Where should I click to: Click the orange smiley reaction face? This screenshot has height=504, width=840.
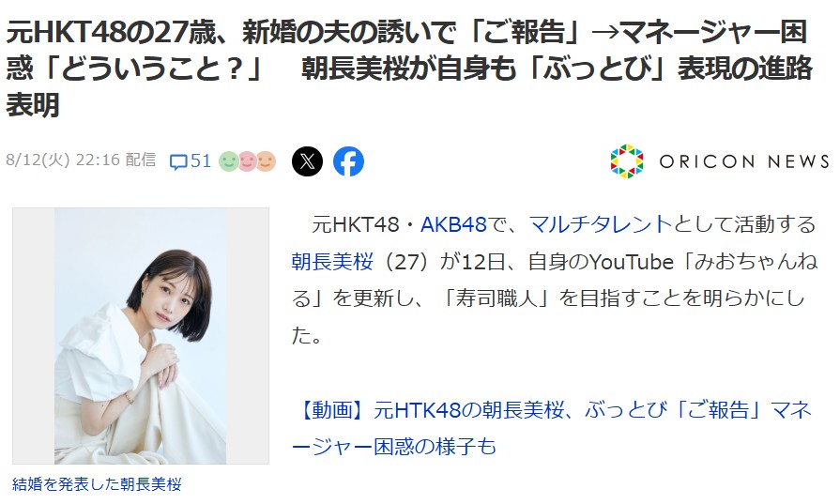coord(267,160)
